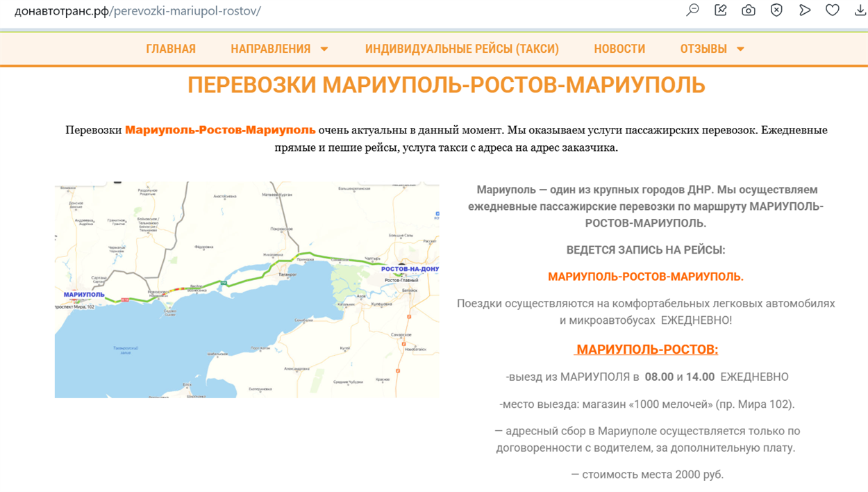Click the orange Мариуполь-Ростов-Мариуполь text

(x=219, y=129)
